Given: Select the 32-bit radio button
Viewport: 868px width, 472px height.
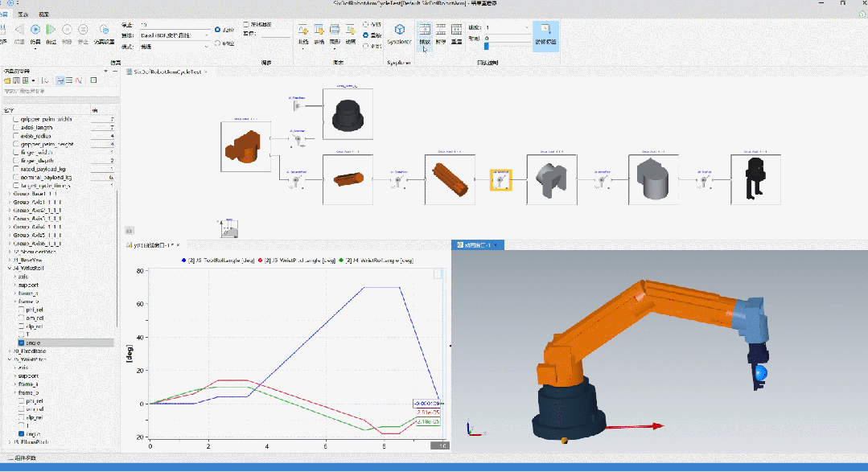Looking at the screenshot, I should coord(217,30).
